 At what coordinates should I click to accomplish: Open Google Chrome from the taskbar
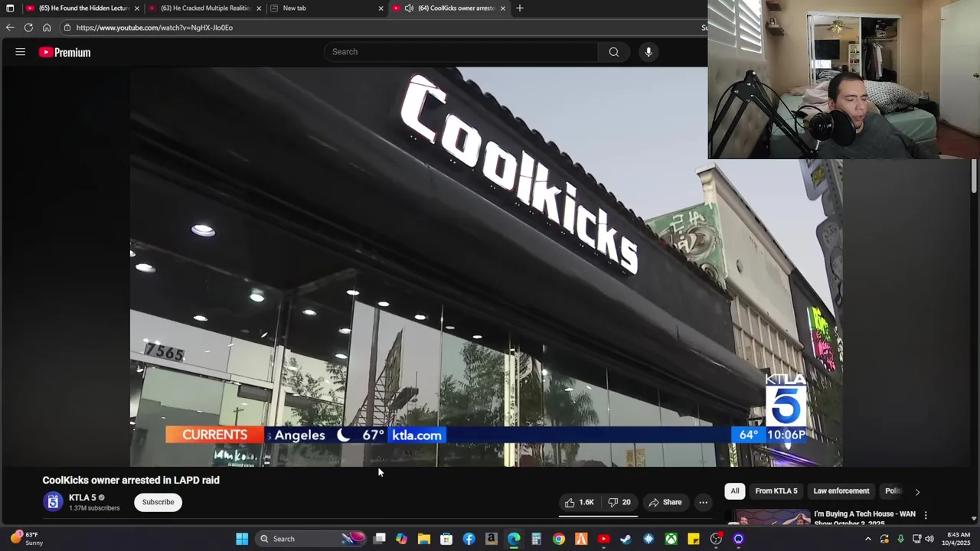click(x=559, y=539)
